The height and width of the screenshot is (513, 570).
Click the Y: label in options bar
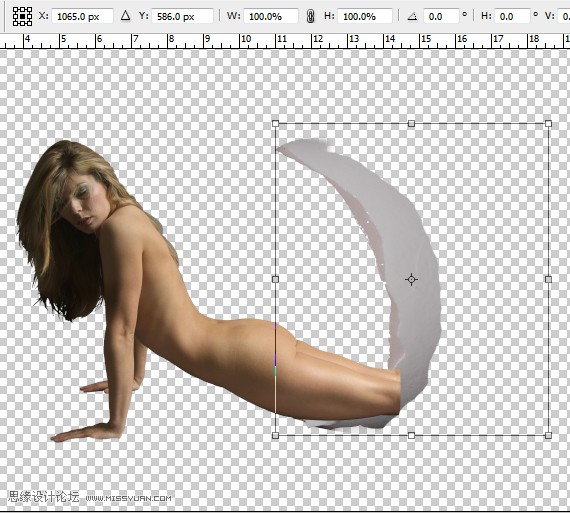(x=144, y=16)
